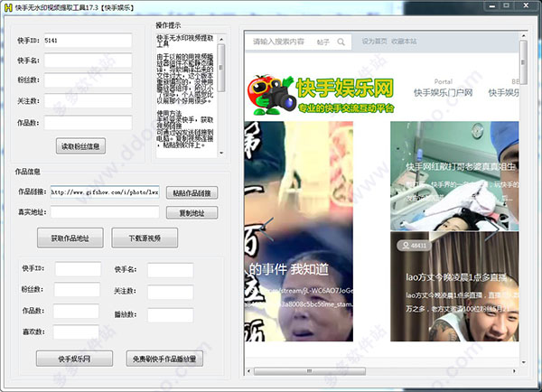The height and width of the screenshot is (392, 542).
Task: Focus the 播放数 field
Action: click(x=171, y=315)
